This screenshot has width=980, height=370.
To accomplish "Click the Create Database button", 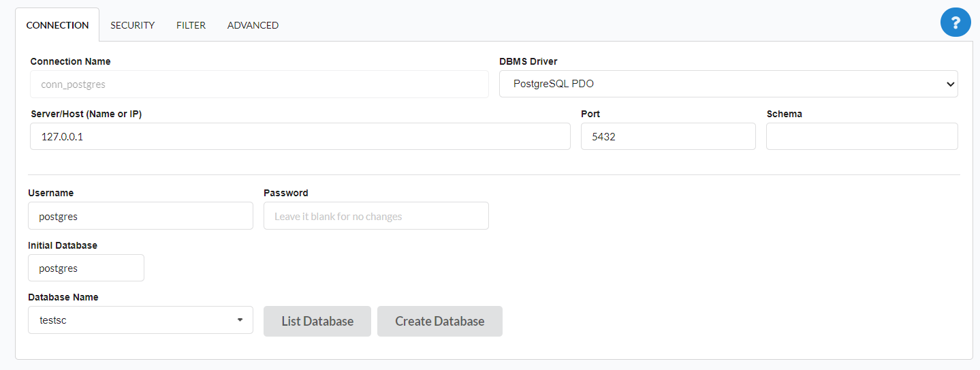I will 440,321.
